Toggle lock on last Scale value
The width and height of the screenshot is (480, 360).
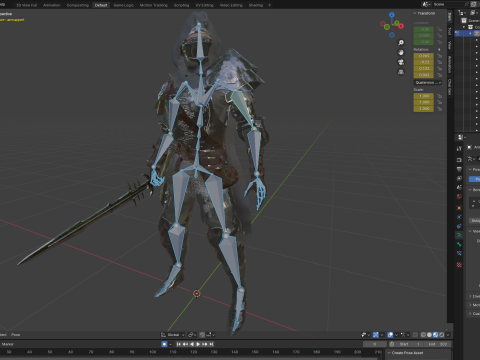pos(440,109)
